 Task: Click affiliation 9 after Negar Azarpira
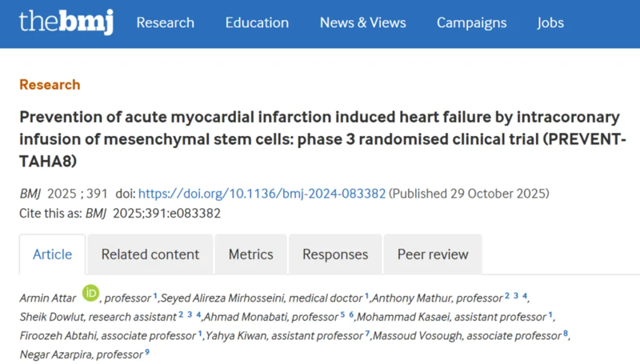[x=147, y=354]
